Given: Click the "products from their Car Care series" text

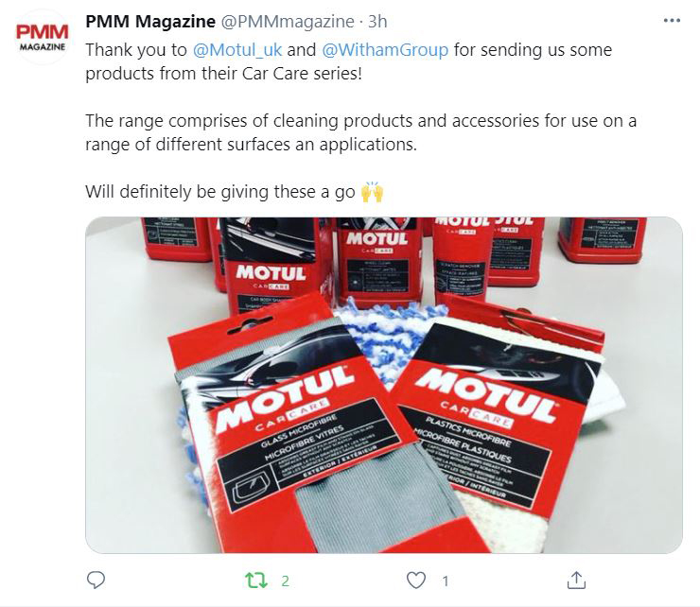Looking at the screenshot, I should [x=223, y=73].
